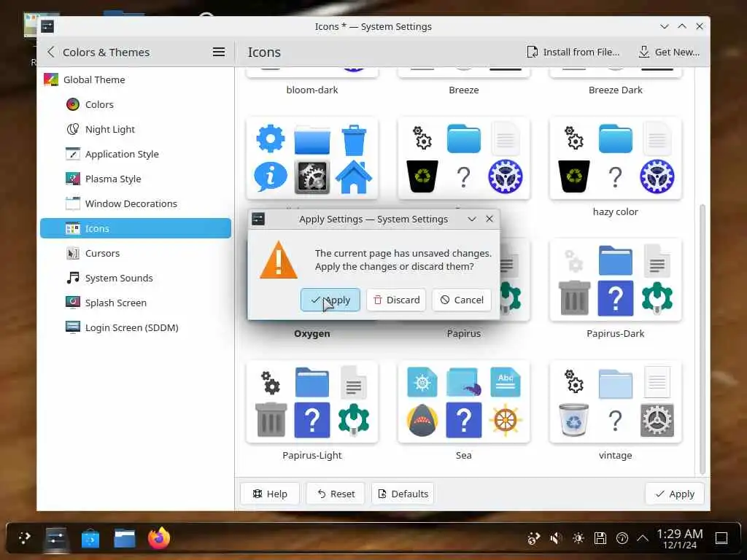Click the show desktop button in taskbar
Image resolution: width=747 pixels, height=560 pixels.
coord(721,539)
